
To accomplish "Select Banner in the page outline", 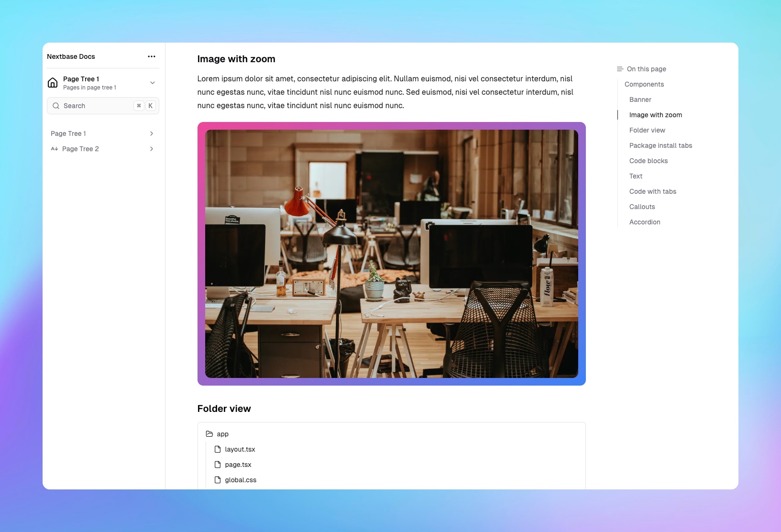I will tap(640, 100).
